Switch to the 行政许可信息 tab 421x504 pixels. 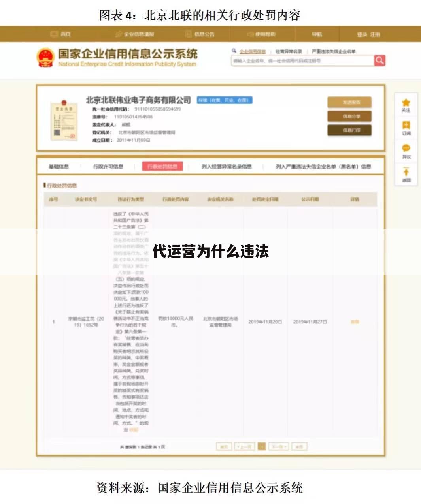108,167
